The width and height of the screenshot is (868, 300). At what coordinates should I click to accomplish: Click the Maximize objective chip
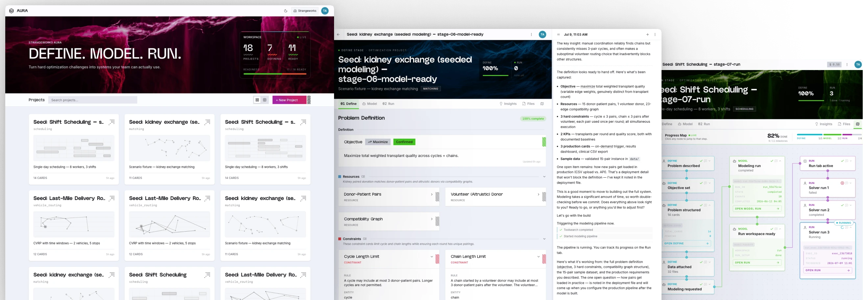coord(378,142)
